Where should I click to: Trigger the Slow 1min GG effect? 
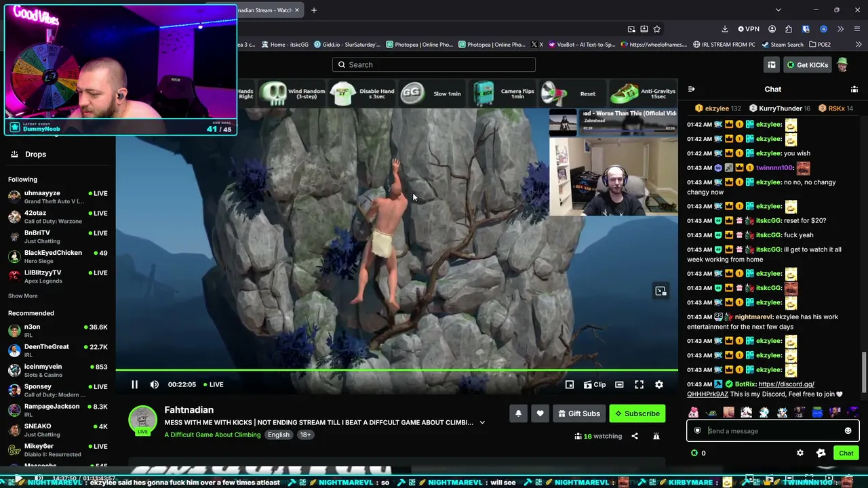click(431, 94)
